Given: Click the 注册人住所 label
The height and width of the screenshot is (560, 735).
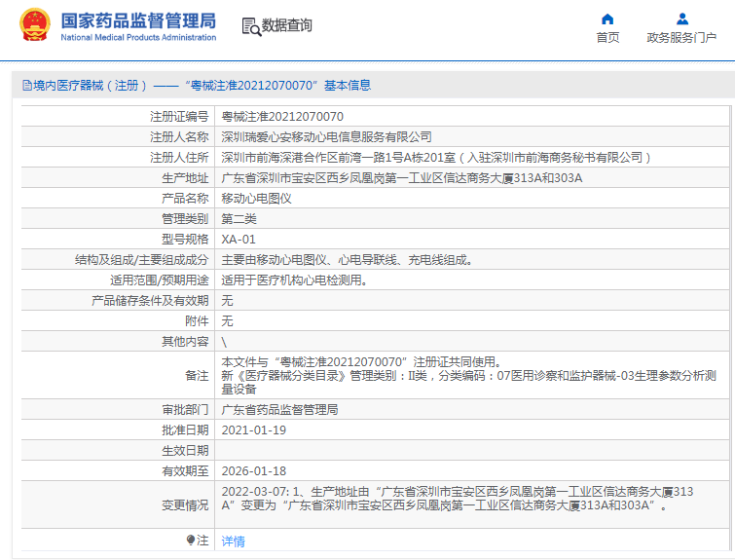Looking at the screenshot, I should coord(179,158).
